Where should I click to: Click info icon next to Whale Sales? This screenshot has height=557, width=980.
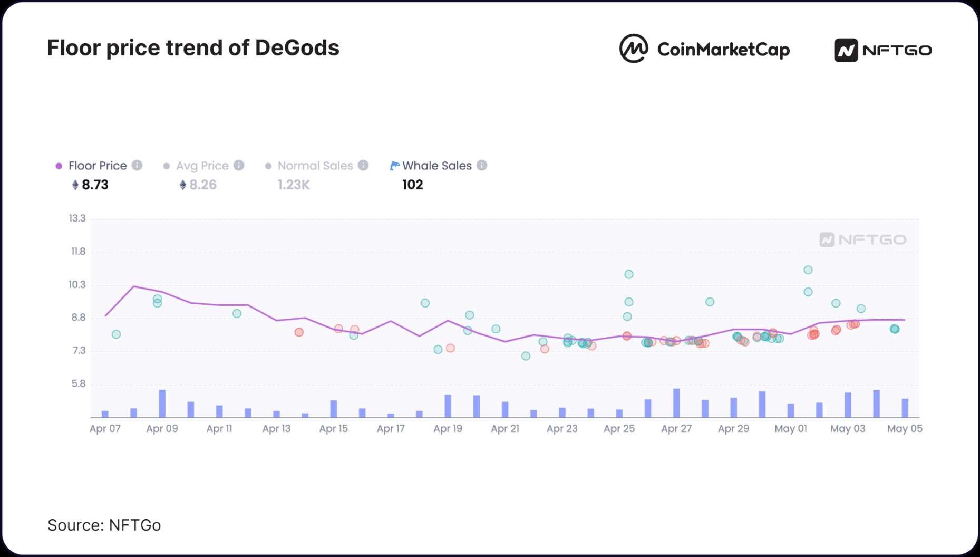point(482,165)
